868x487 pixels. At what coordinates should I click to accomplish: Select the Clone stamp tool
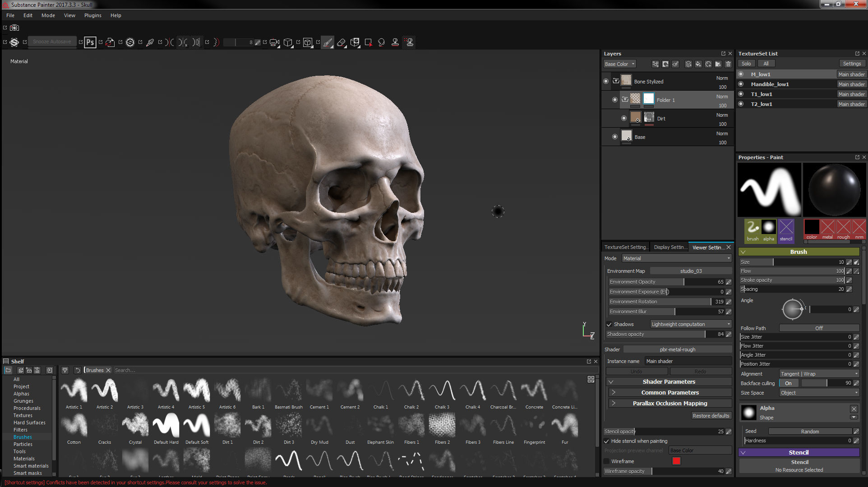pos(395,42)
